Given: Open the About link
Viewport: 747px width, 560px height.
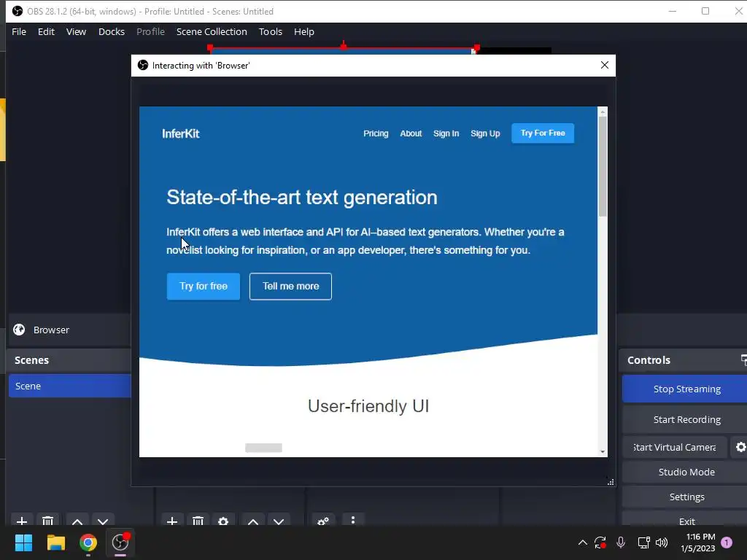Looking at the screenshot, I should coord(411,133).
